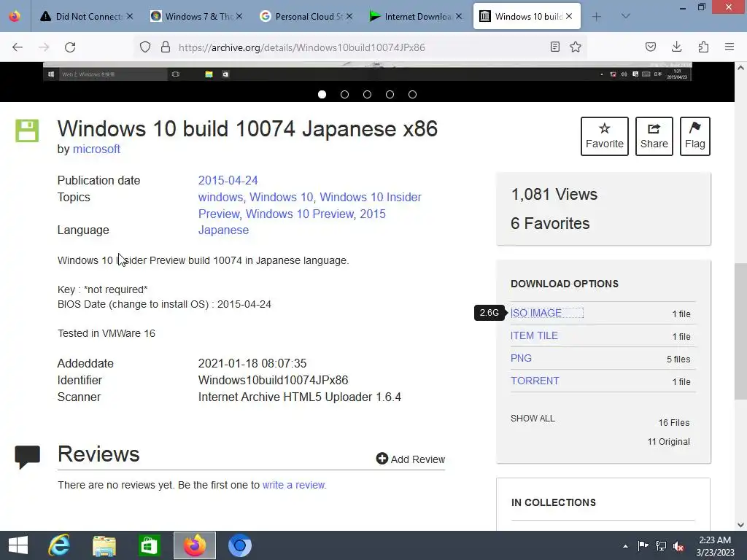The height and width of the screenshot is (560, 747).
Task: Open the 2015-04-24 publication date link
Action: tap(228, 181)
